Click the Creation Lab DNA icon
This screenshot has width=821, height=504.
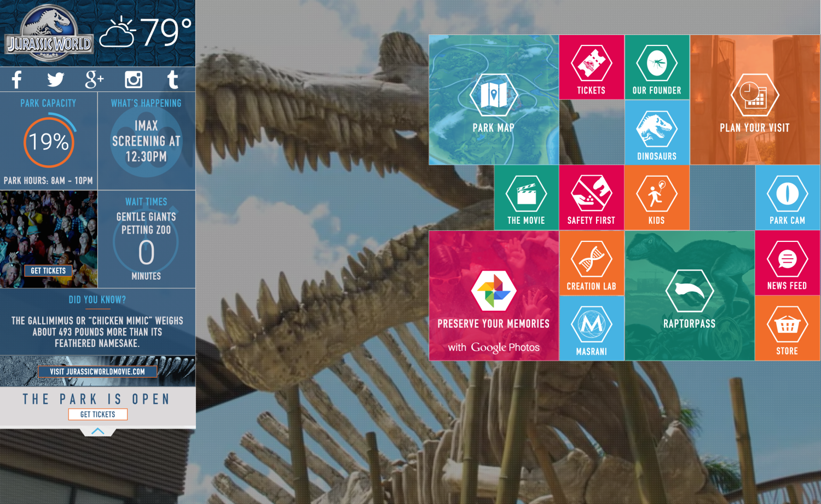pyautogui.click(x=591, y=263)
